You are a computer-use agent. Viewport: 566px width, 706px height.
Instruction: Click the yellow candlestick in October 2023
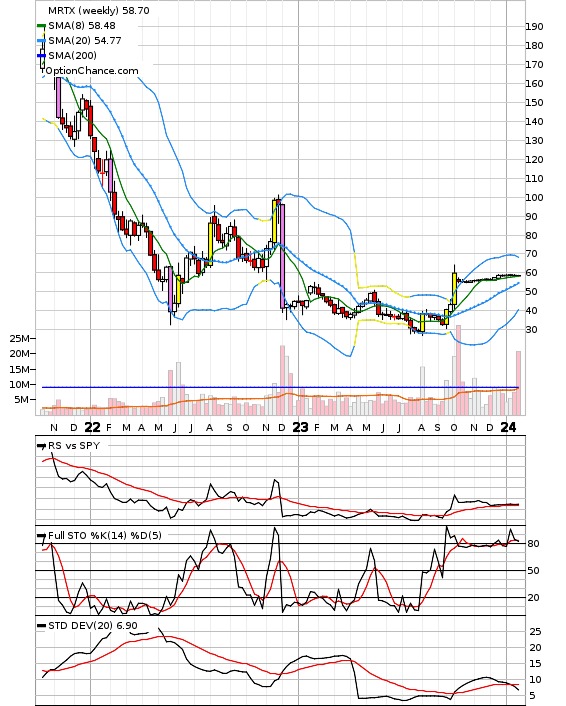click(454, 289)
